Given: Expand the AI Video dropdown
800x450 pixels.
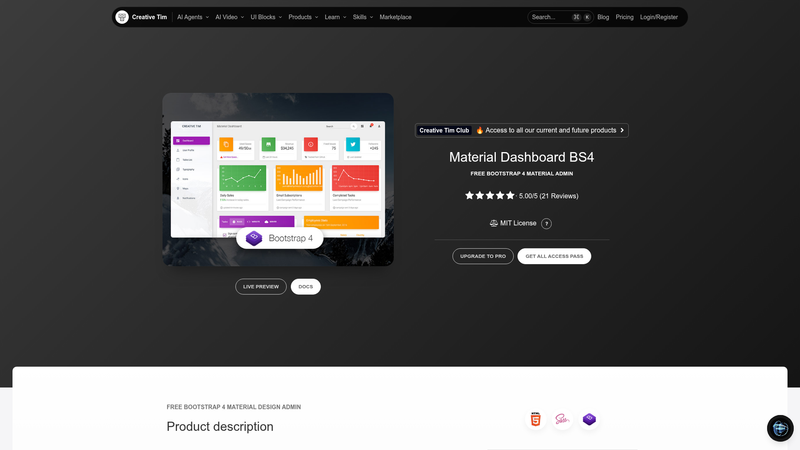Looking at the screenshot, I should click(230, 17).
